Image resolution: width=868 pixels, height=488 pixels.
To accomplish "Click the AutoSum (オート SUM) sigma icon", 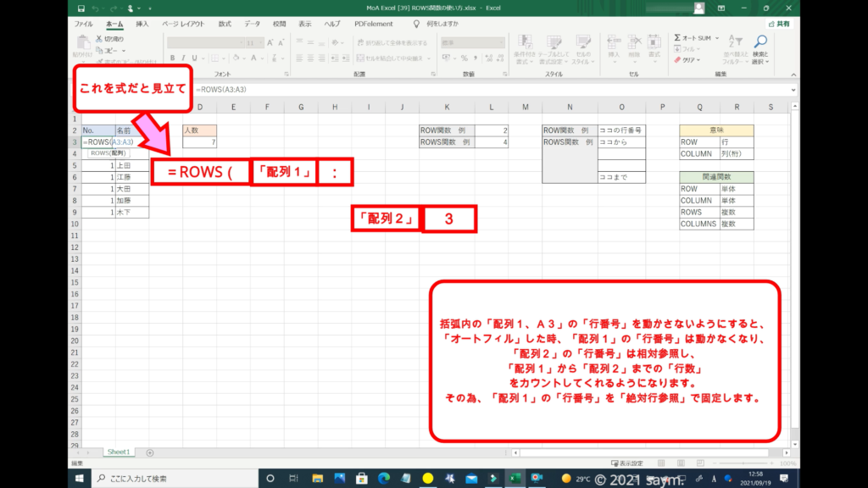I will [677, 38].
